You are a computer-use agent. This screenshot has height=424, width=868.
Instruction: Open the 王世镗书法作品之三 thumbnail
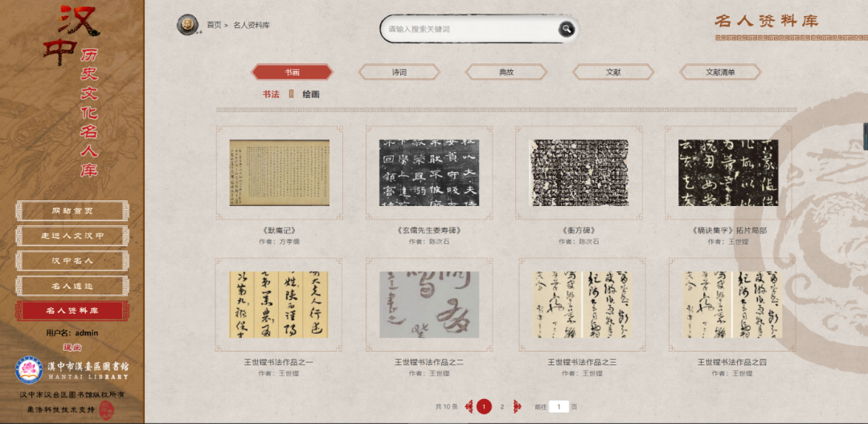[x=583, y=304]
